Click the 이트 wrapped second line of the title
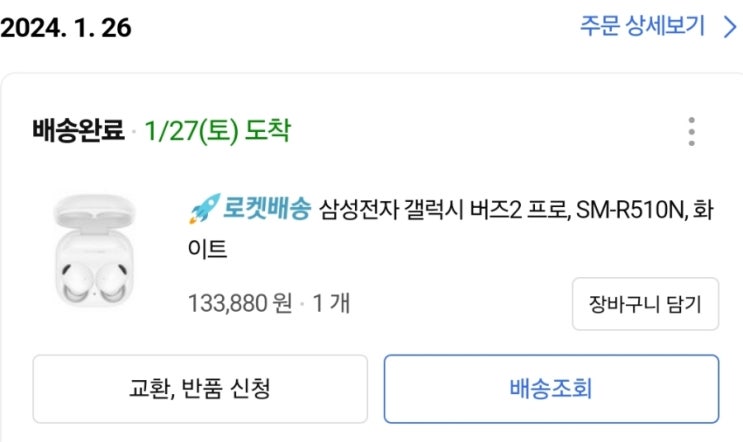Screen dimensions: 743x442 point(208,247)
